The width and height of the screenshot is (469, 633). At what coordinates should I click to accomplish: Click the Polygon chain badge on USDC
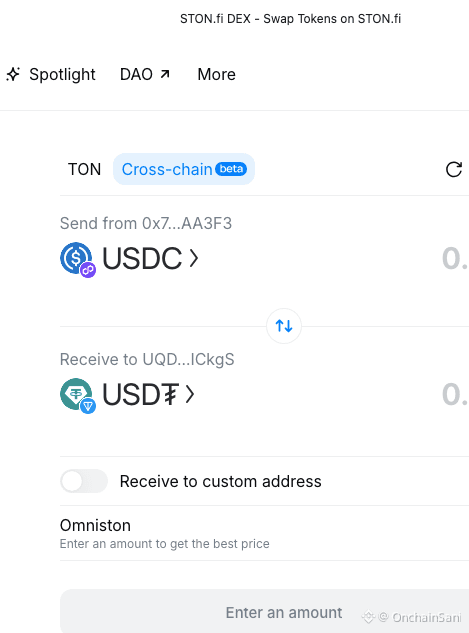point(88,270)
